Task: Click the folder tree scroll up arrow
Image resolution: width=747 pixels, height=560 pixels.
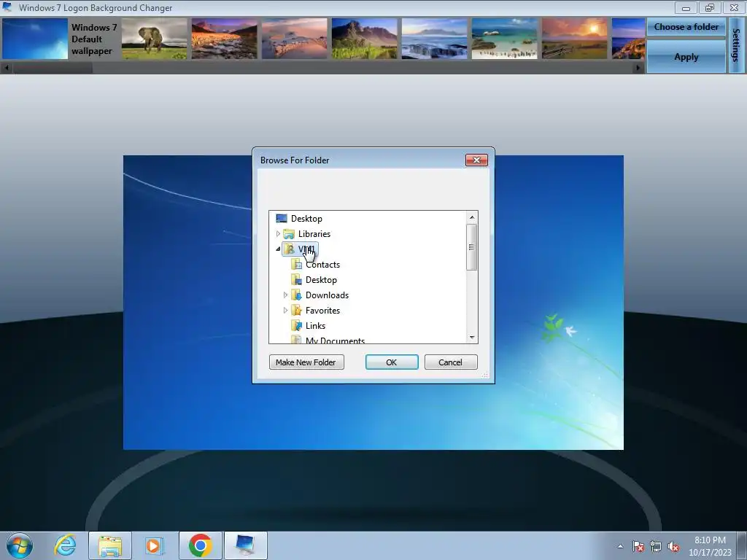Action: 472,217
